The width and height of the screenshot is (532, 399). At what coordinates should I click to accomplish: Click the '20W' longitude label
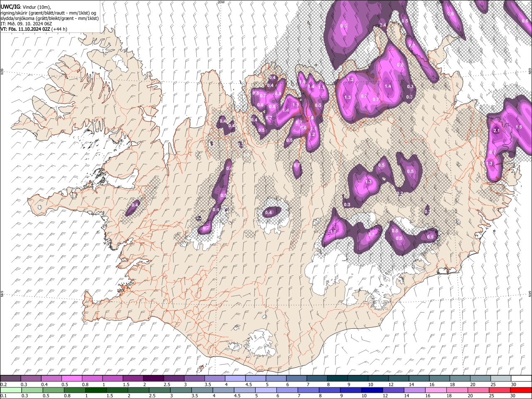pos(221,2)
